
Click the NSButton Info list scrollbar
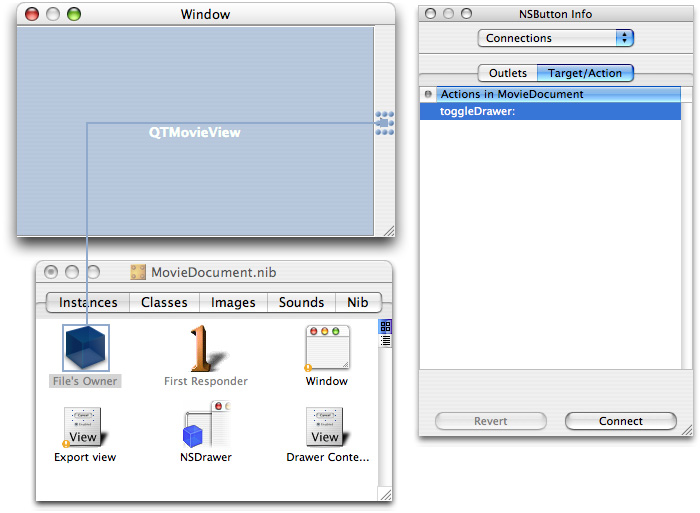(x=687, y=236)
